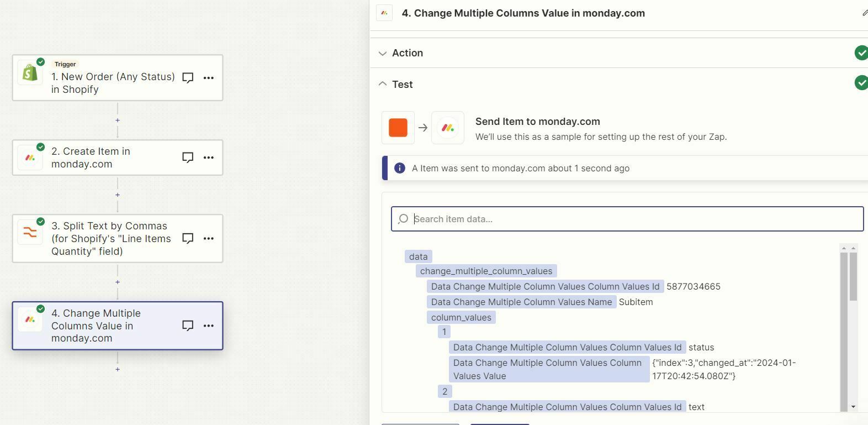Open comment icon on Create Item step
Image resolution: width=868 pixels, height=425 pixels.
[x=188, y=158]
